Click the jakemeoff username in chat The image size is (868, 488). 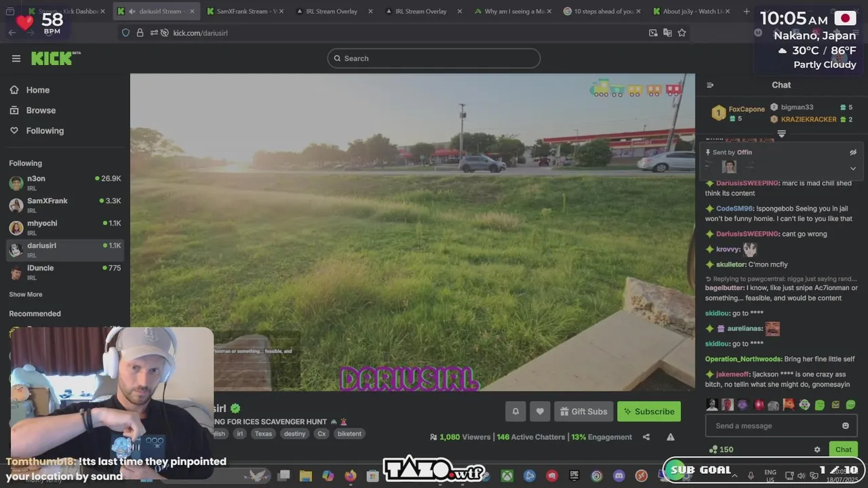pyautogui.click(x=732, y=374)
